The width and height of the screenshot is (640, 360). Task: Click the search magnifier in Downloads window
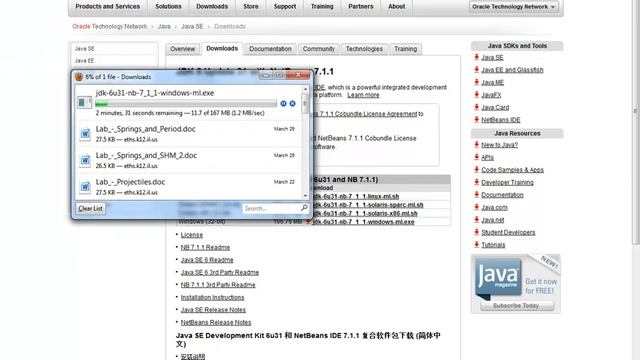(x=304, y=208)
